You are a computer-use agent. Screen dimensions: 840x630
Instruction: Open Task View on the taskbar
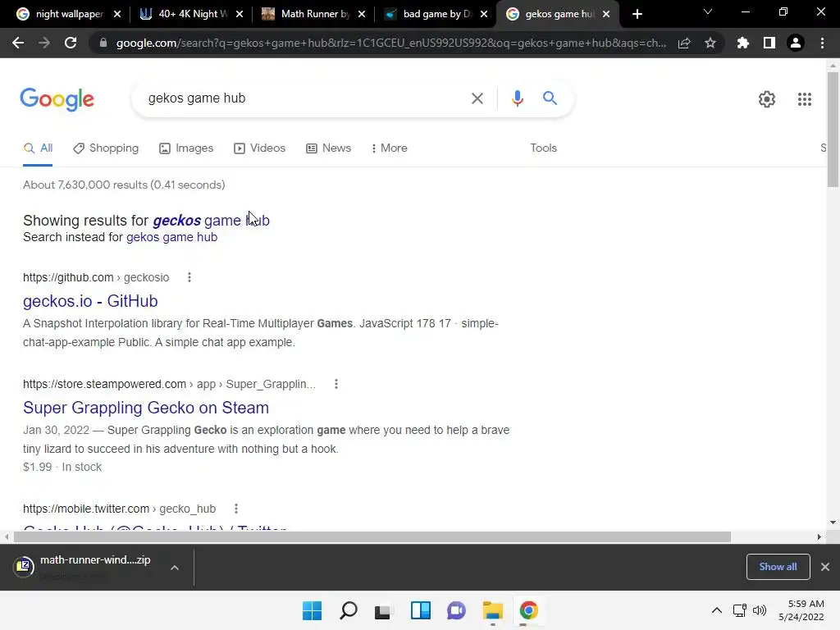[x=383, y=610]
